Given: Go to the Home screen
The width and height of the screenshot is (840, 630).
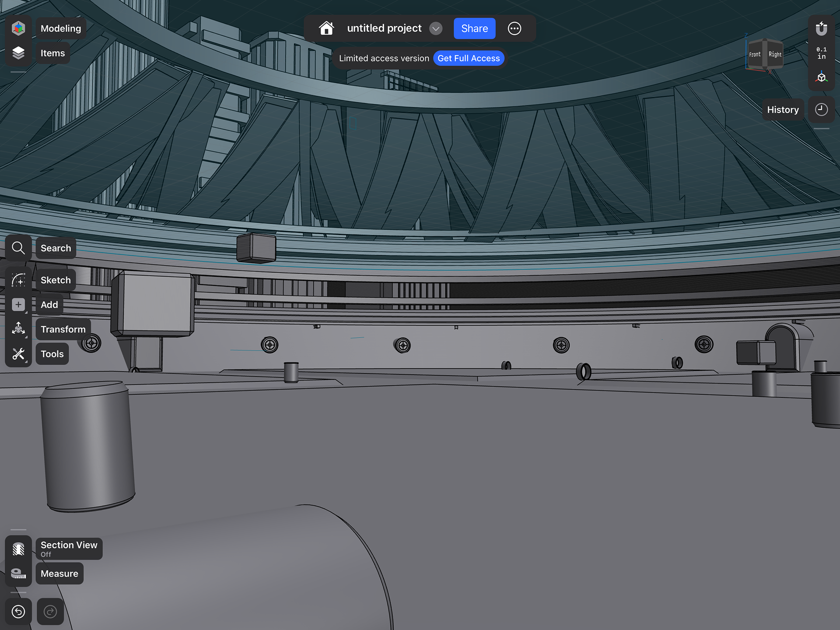Looking at the screenshot, I should tap(326, 28).
